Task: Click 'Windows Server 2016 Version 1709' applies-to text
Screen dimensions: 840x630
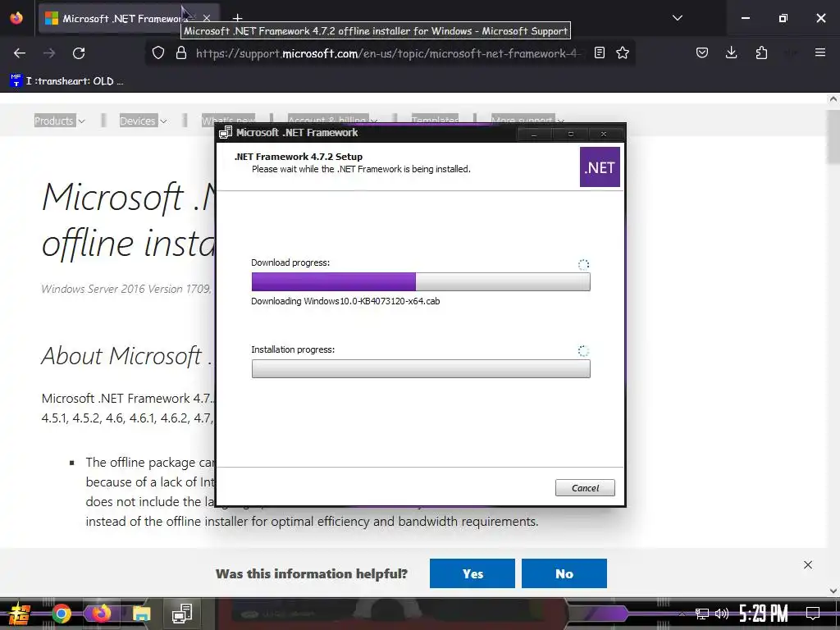Action: point(126,289)
